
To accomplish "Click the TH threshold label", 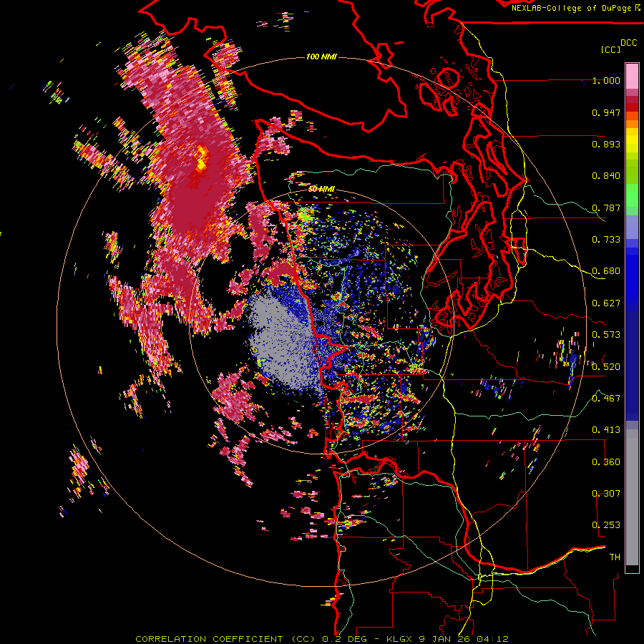I will pos(615,557).
